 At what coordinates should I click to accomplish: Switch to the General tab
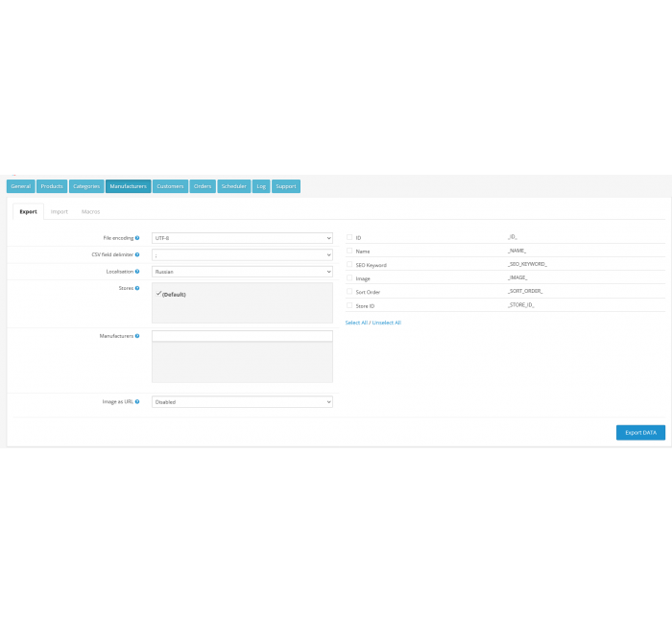pos(21,186)
